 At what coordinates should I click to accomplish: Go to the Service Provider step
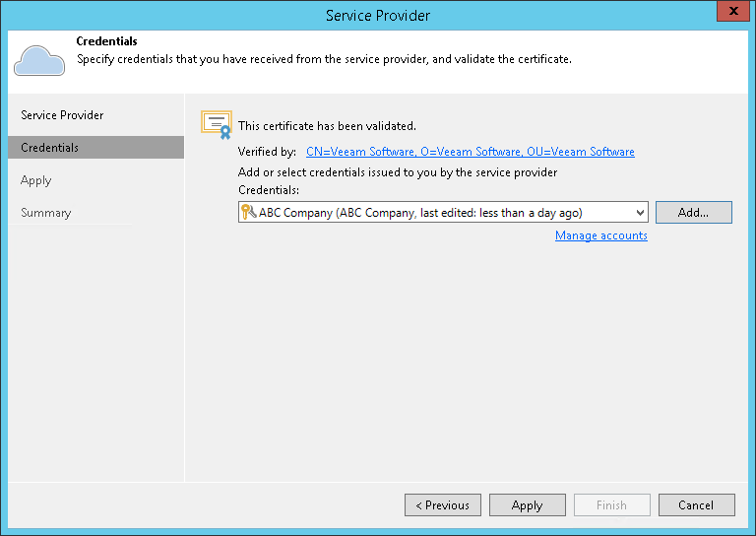pyautogui.click(x=62, y=115)
